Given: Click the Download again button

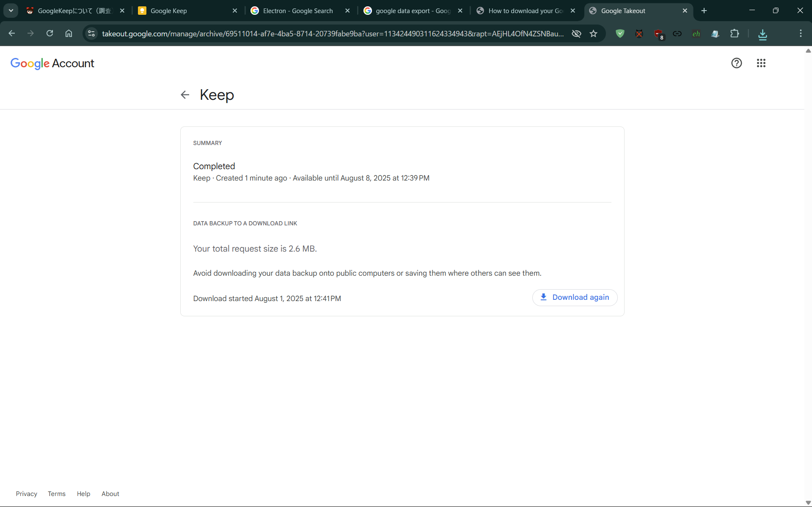Looking at the screenshot, I should [575, 297].
